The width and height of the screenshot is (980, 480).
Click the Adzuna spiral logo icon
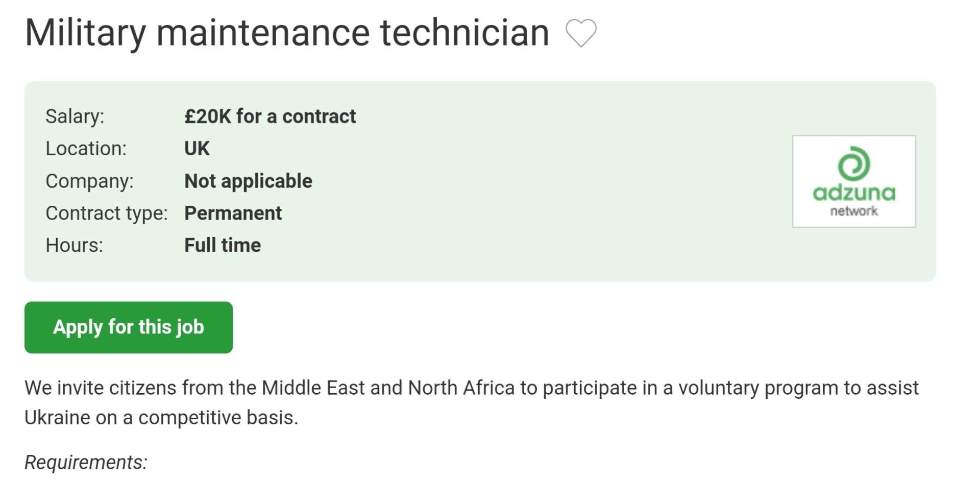[x=854, y=163]
